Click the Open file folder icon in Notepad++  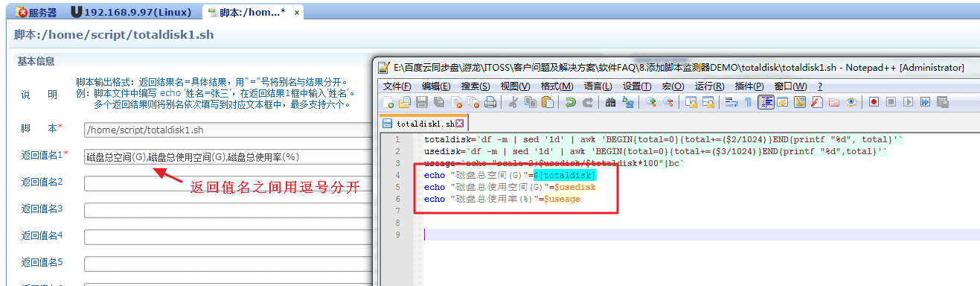[x=405, y=102]
